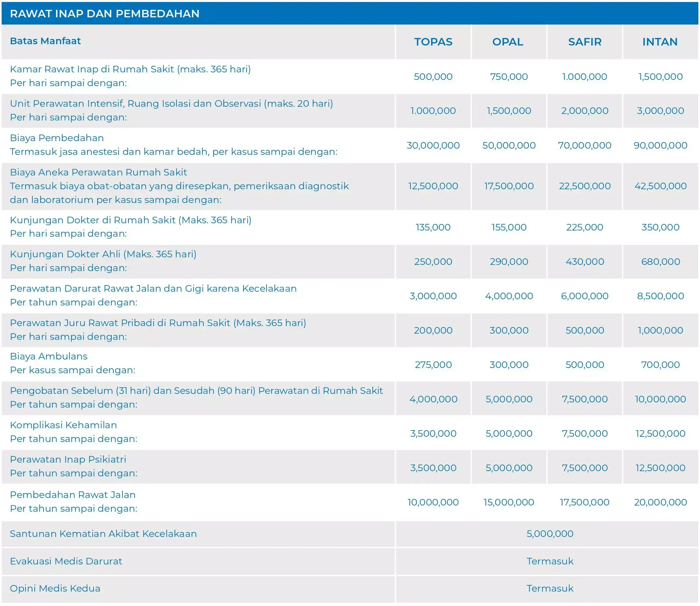Screen dimensions: 700x606
Task: Click the RAWAT INAP DAN PEMBEDAHAN title
Action: 104,13
